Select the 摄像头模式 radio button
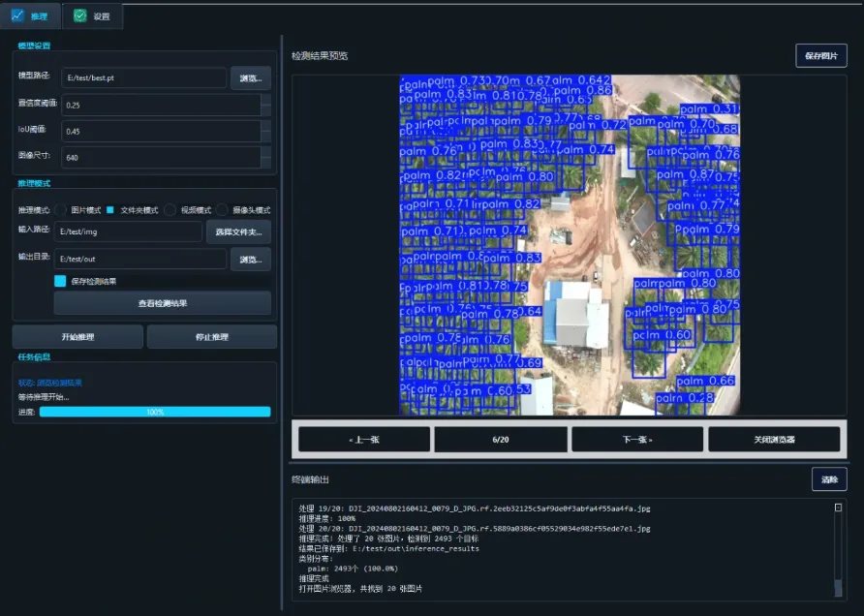The height and width of the screenshot is (616, 864). coord(222,210)
